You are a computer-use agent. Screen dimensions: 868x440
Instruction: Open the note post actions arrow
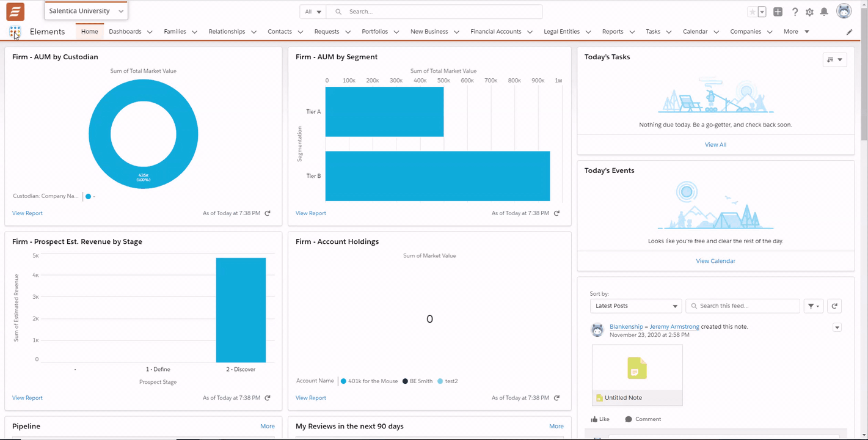[837, 328]
